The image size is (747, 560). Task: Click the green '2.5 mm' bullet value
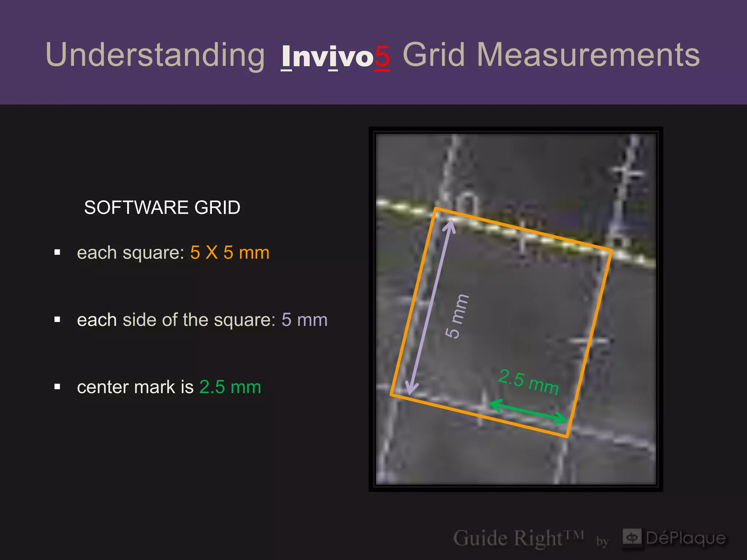point(230,387)
